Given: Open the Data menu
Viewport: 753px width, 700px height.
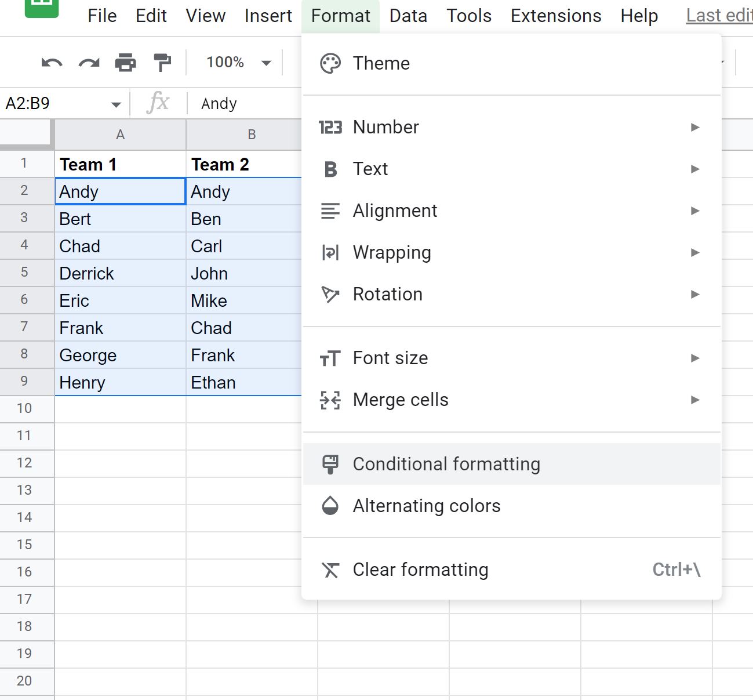Looking at the screenshot, I should click(x=408, y=16).
